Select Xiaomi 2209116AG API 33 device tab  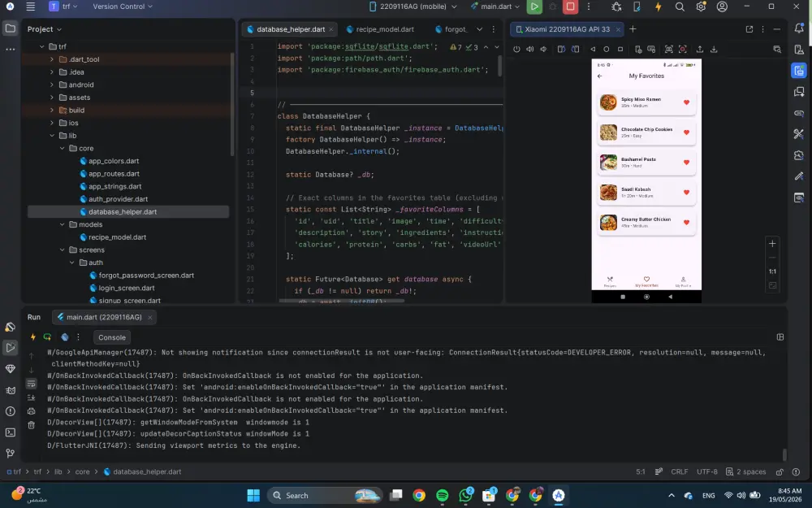point(567,29)
